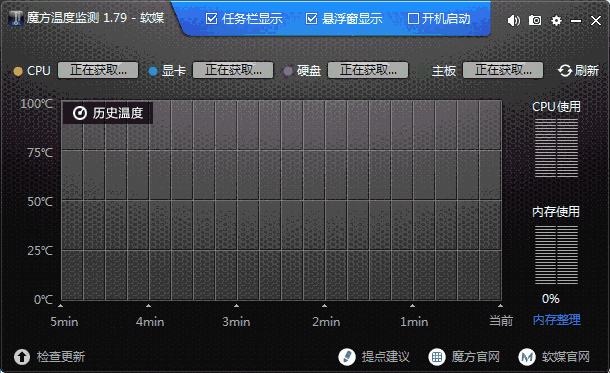Click the CPU使用 heading

[x=556, y=107]
